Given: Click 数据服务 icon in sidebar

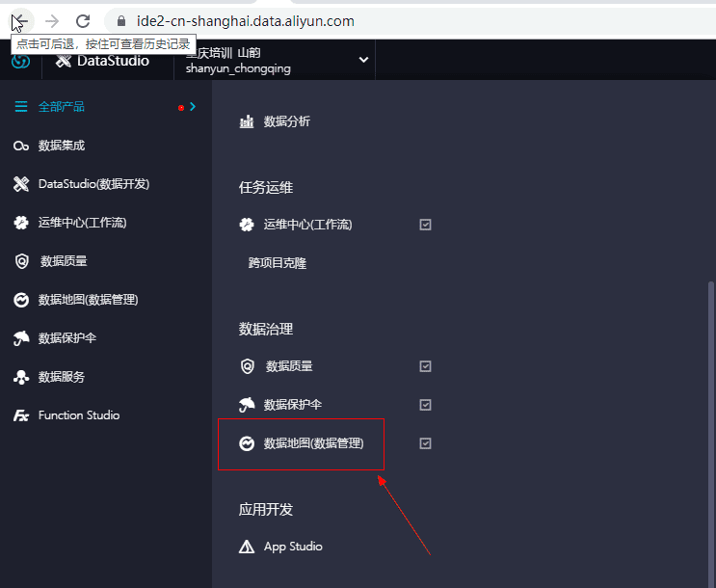Looking at the screenshot, I should (21, 377).
